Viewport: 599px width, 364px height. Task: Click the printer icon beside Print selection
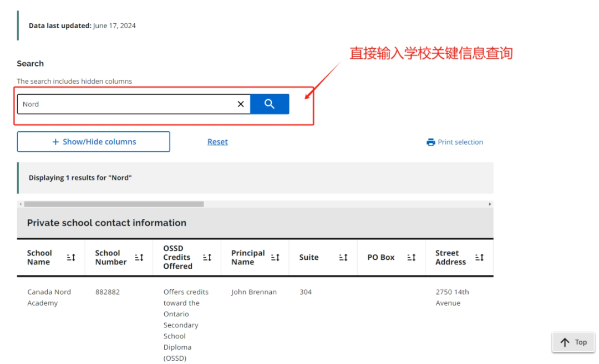430,142
